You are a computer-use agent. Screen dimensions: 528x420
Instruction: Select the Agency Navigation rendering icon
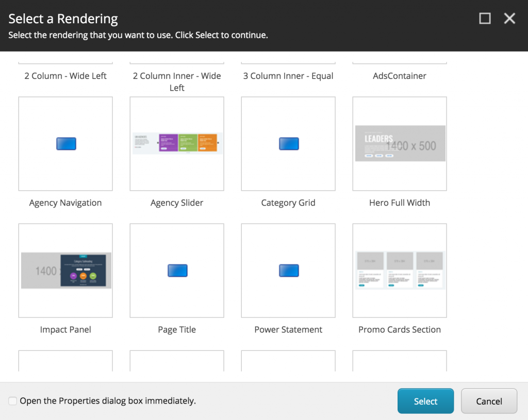tap(66, 144)
